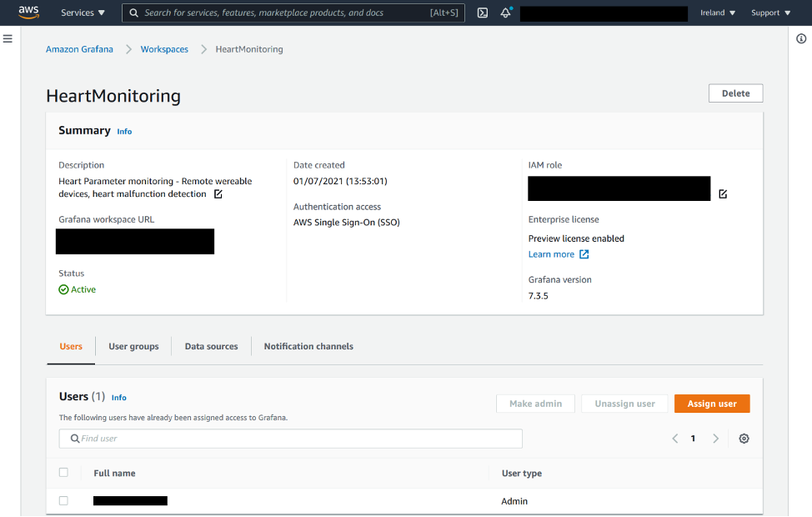Go to next users page arrow
The image size is (812, 517).
click(715, 439)
